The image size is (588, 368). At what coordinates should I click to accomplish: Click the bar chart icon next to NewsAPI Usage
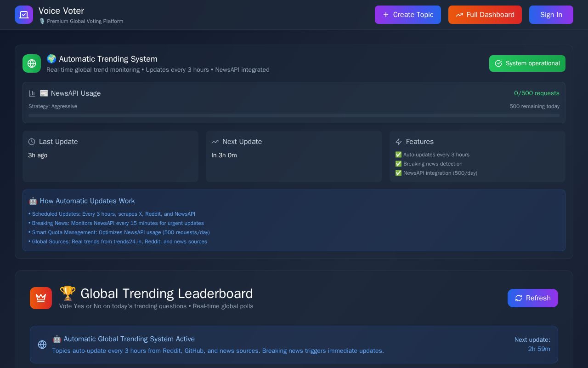(32, 93)
